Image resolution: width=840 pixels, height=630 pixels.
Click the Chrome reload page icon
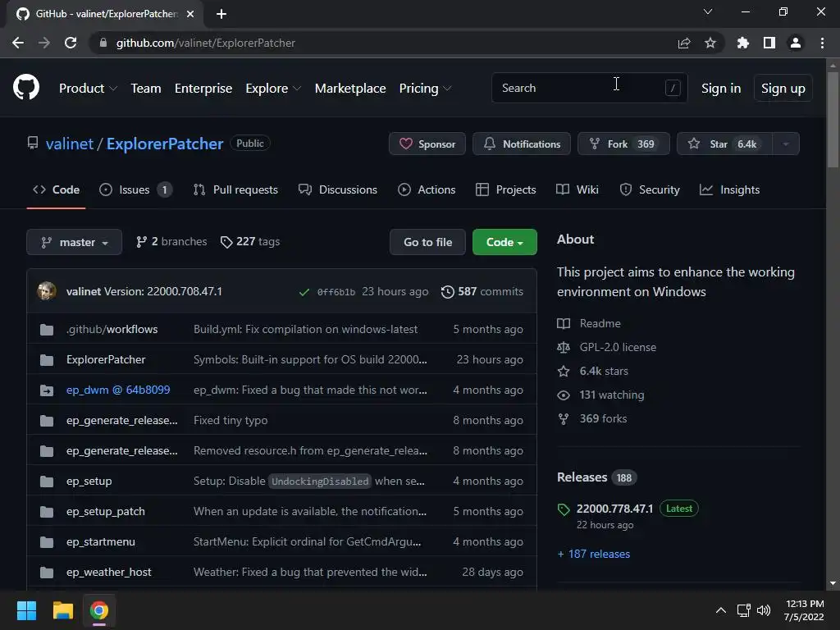(71, 43)
